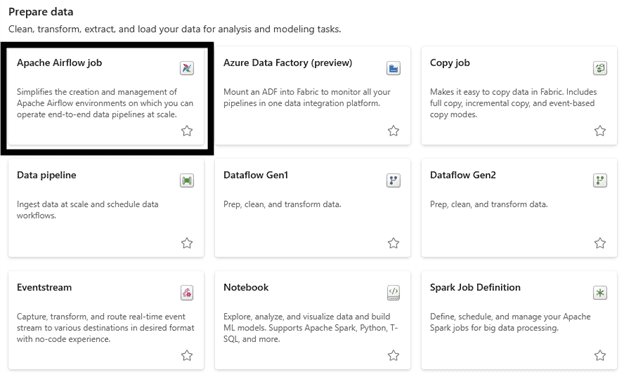Screen dimensions: 624x377
Task: Click the Notebook description text
Action: pos(310,328)
